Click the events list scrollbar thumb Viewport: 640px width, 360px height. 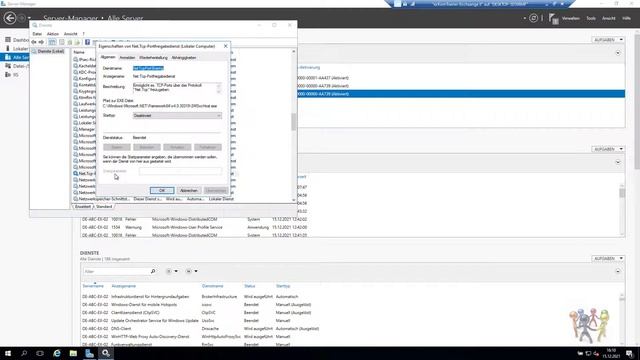(x=622, y=193)
